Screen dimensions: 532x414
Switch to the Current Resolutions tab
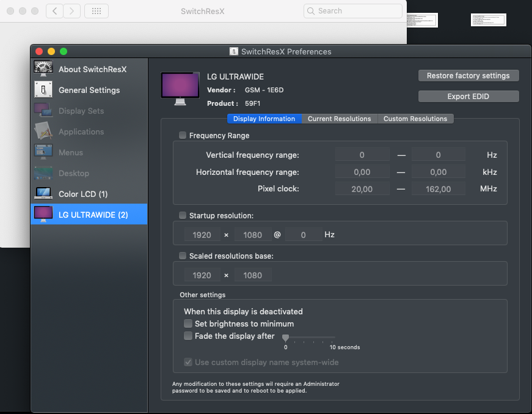pos(339,119)
